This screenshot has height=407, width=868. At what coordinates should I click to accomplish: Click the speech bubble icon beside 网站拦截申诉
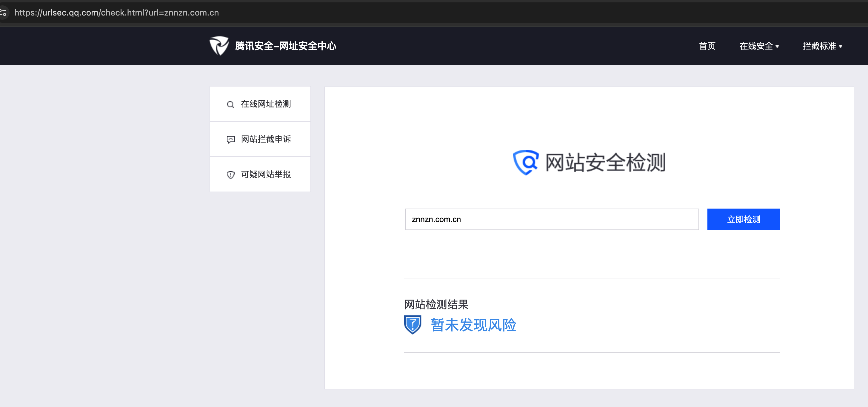(x=230, y=139)
